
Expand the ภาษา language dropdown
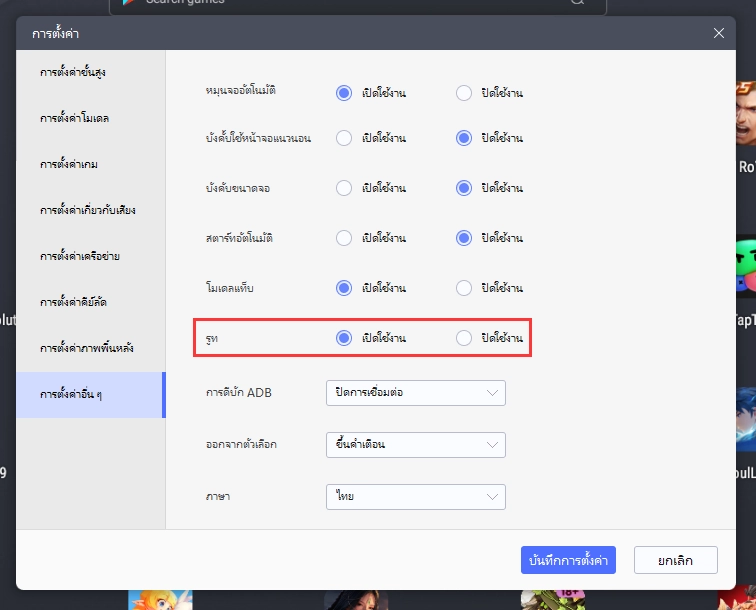pos(415,497)
